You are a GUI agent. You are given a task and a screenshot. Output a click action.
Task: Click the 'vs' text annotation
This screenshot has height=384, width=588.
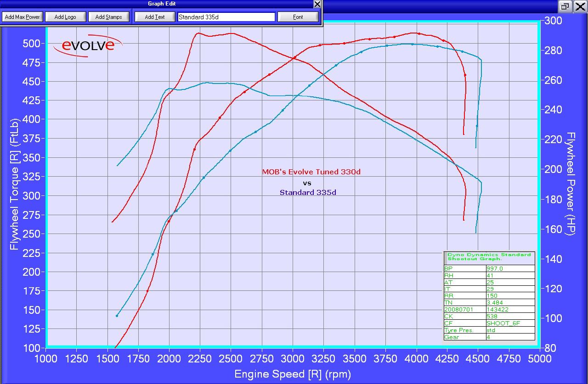307,183
